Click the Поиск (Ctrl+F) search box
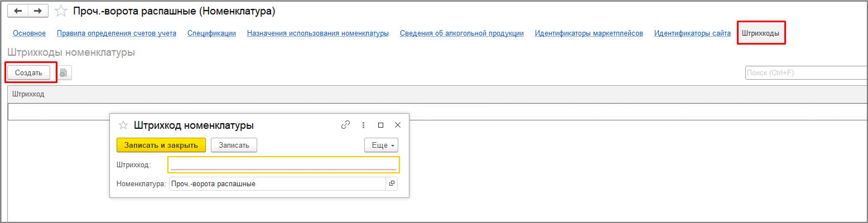The height and width of the screenshot is (223, 868). pos(806,73)
